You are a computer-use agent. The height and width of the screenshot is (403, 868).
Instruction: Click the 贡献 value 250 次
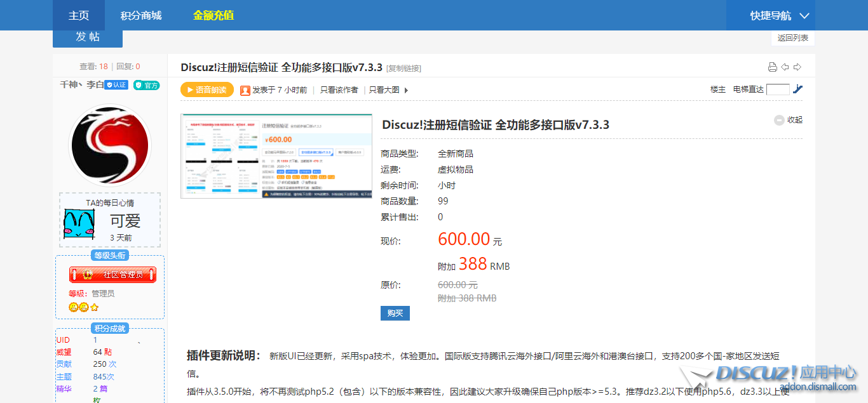pyautogui.click(x=105, y=364)
